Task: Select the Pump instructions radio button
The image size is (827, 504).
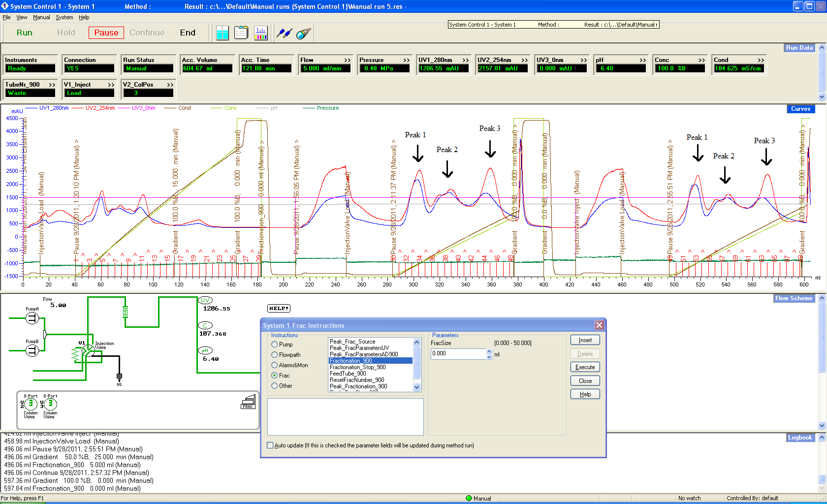Action: coord(275,345)
